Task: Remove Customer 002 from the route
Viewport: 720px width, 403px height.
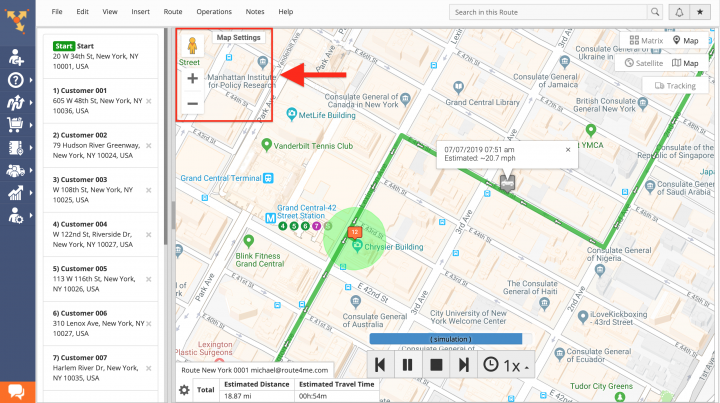Action: click(x=148, y=146)
